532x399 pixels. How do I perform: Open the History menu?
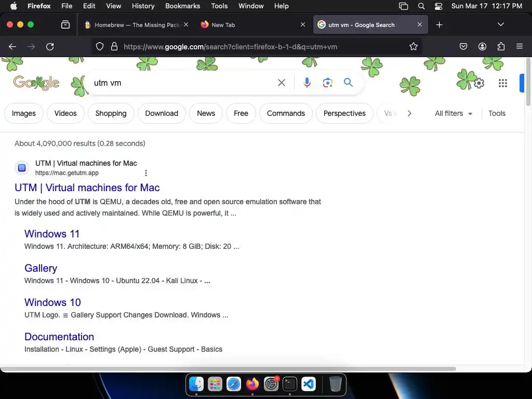[143, 6]
